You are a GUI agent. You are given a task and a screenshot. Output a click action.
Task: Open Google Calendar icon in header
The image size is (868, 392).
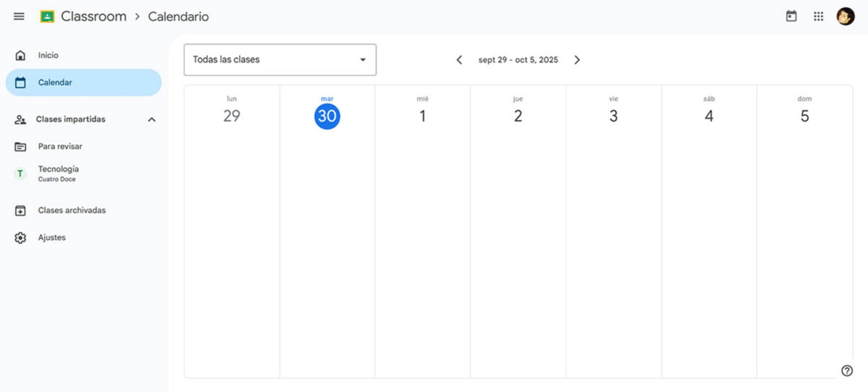[792, 16]
